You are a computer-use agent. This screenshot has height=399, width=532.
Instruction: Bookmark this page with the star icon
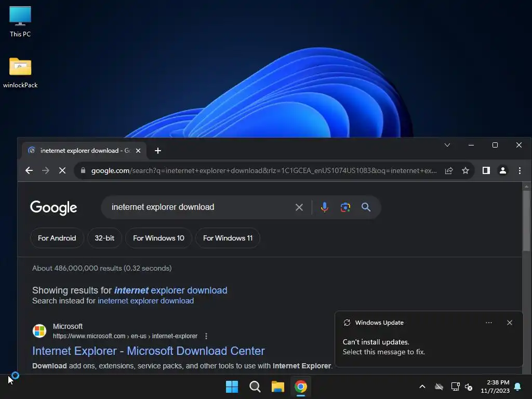tap(465, 170)
